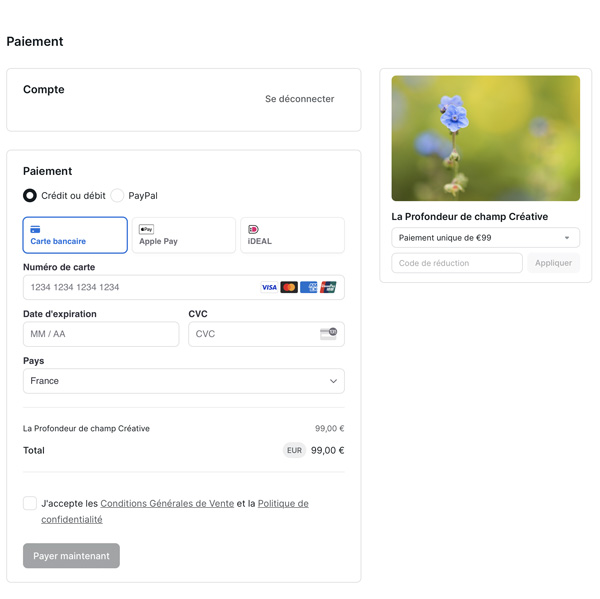Expand the Paiement unique de €99 dropdown
The height and width of the screenshot is (599, 600).
point(485,238)
